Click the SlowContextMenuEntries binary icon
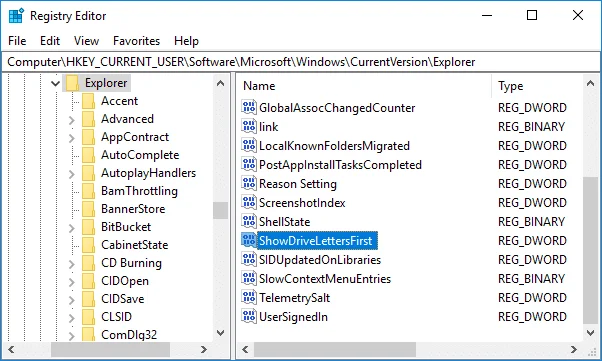The height and width of the screenshot is (361, 602). point(249,278)
